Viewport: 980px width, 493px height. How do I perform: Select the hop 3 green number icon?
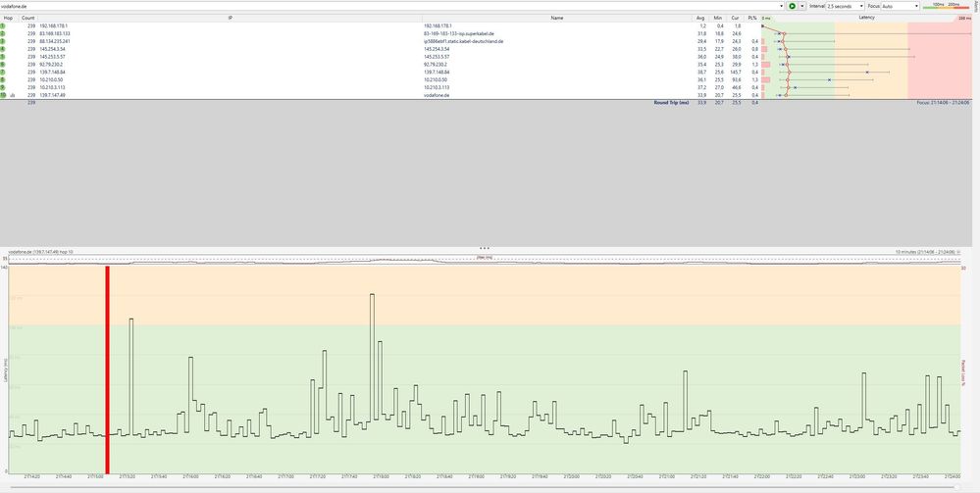tap(3, 41)
